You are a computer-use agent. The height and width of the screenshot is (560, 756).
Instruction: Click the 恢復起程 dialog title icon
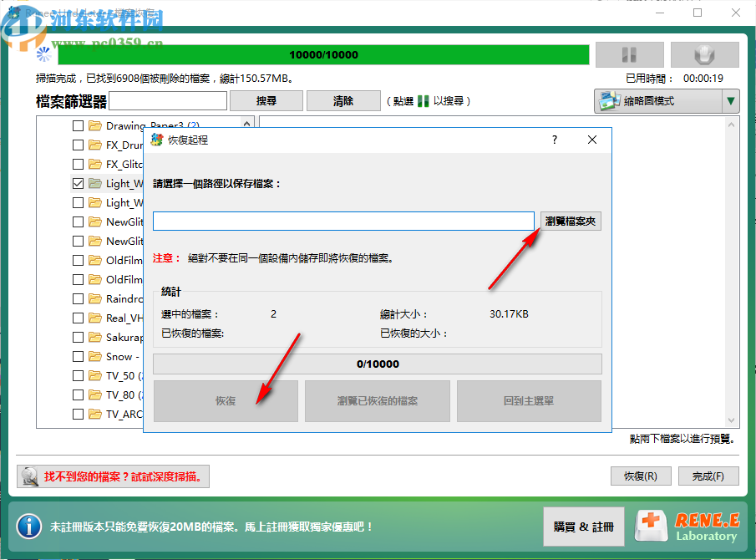click(157, 140)
